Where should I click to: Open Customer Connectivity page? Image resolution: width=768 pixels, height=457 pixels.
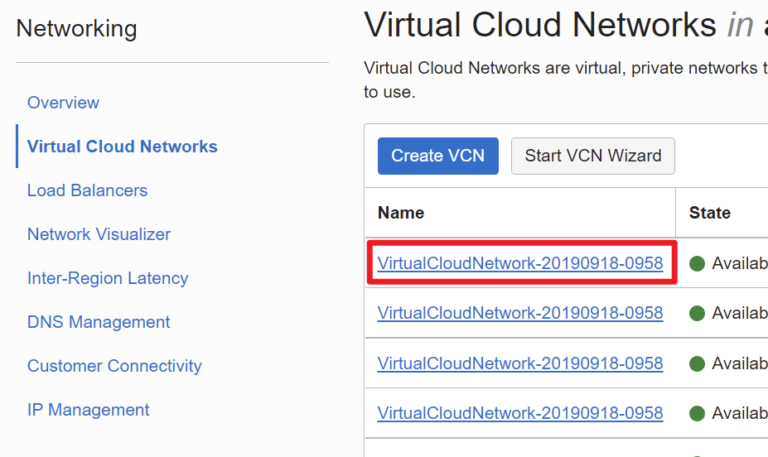pos(115,366)
